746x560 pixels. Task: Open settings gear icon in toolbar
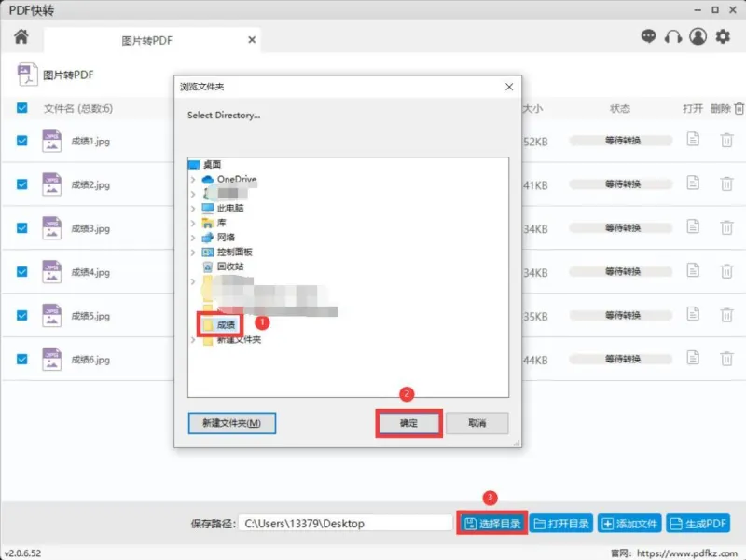(723, 36)
